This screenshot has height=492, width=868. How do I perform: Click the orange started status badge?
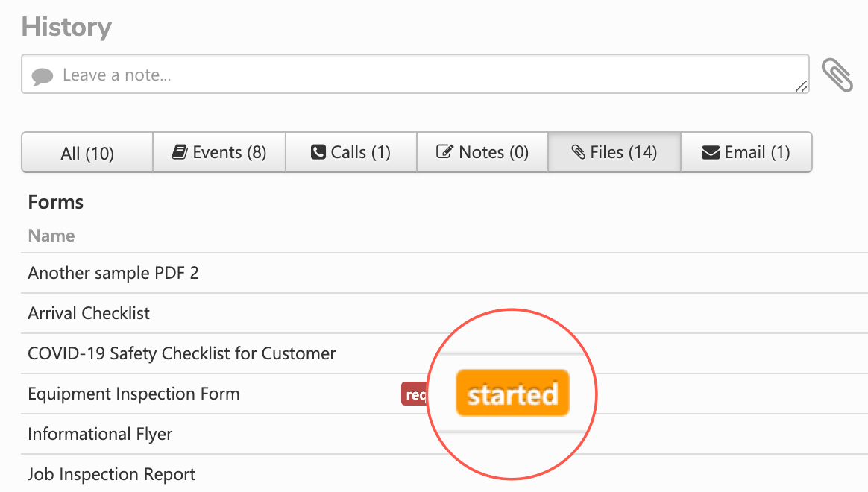pyautogui.click(x=512, y=394)
